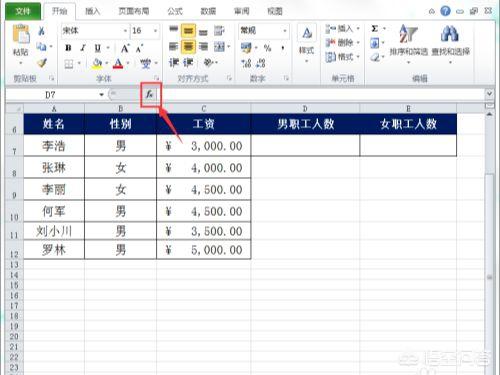Open font color red A swatch
The image size is (500, 375).
(x=118, y=63)
